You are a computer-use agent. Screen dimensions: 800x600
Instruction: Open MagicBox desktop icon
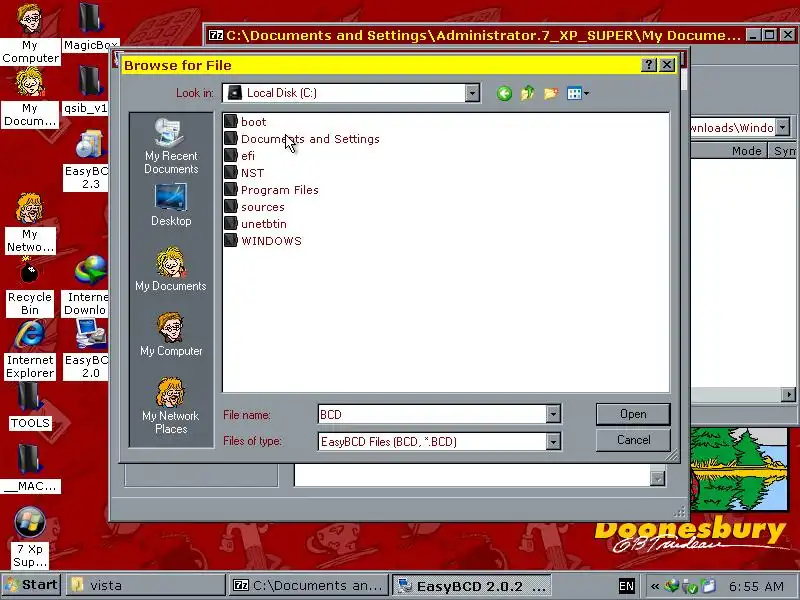90,27
